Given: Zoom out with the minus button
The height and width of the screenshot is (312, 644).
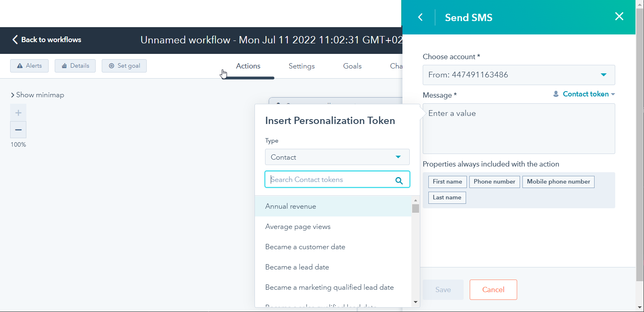Looking at the screenshot, I should pyautogui.click(x=18, y=130).
